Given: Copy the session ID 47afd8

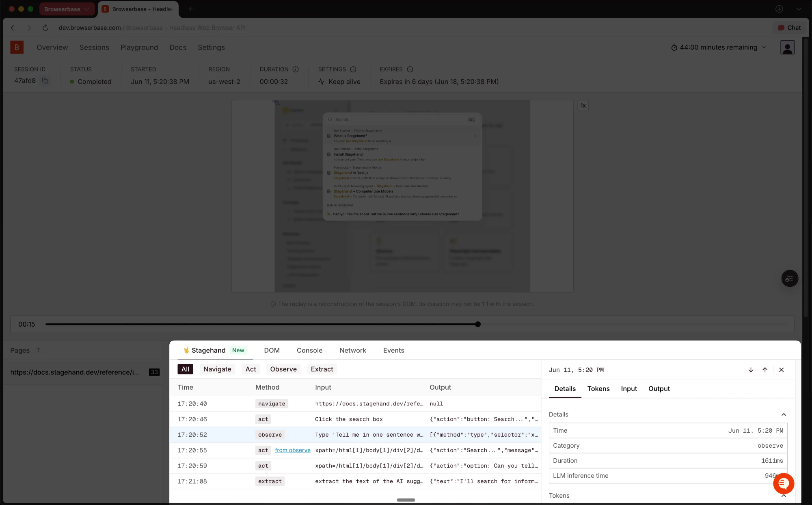Looking at the screenshot, I should coord(45,81).
